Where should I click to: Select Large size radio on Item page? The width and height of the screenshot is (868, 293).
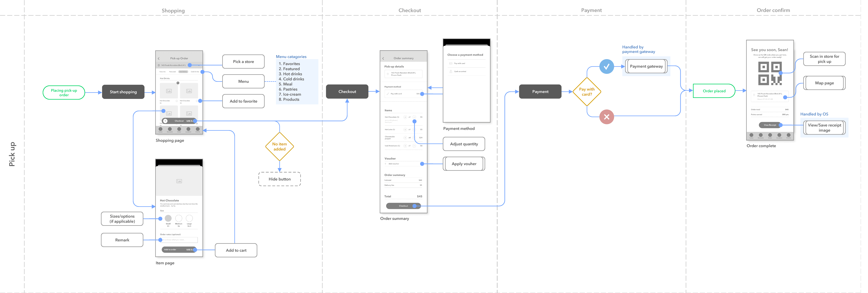[x=189, y=218]
